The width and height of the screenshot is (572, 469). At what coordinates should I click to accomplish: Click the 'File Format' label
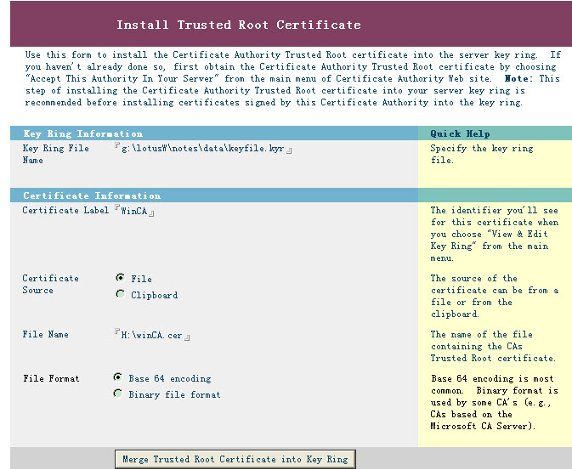[51, 379]
